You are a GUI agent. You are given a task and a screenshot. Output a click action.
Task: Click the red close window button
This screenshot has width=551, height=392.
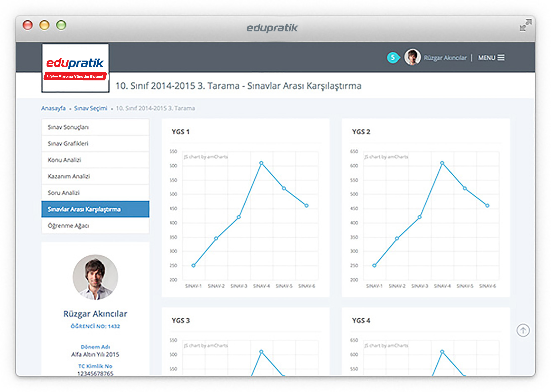[28, 25]
